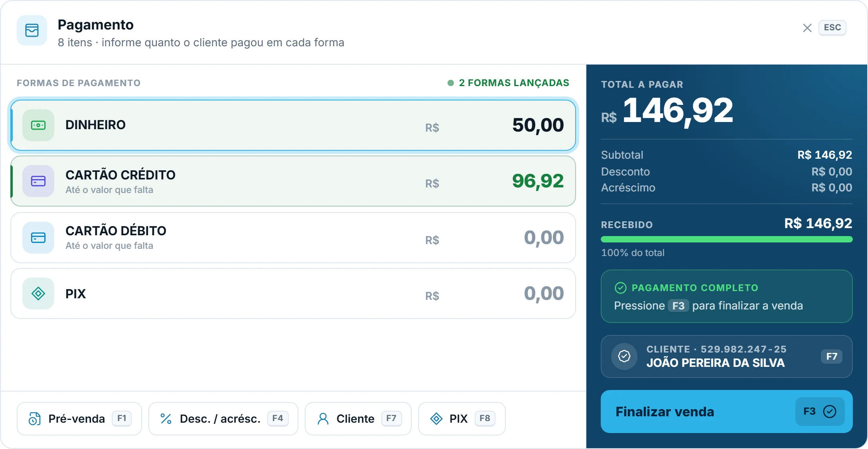Edit the Dinheiro amount 50,00
Viewport: 868px width, 449px height.
tap(538, 125)
